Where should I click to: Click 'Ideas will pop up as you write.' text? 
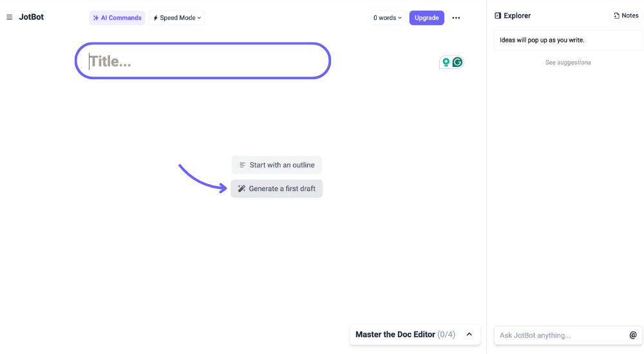[542, 40]
